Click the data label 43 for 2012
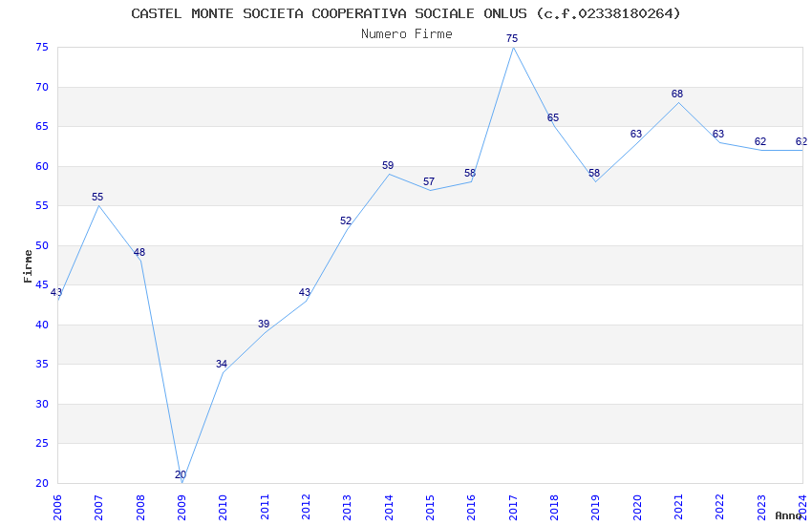 pyautogui.click(x=305, y=292)
